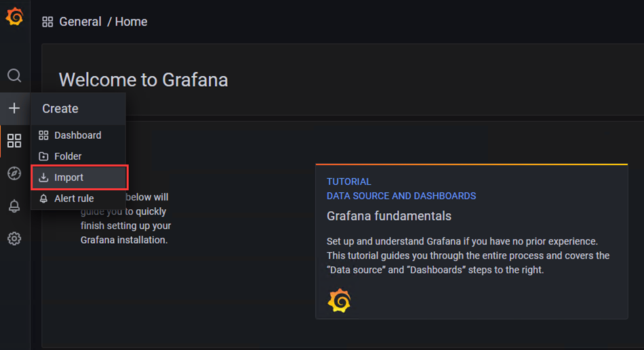This screenshot has height=350, width=644.
Task: Click the Home breadcrumb link
Action: pyautogui.click(x=131, y=22)
